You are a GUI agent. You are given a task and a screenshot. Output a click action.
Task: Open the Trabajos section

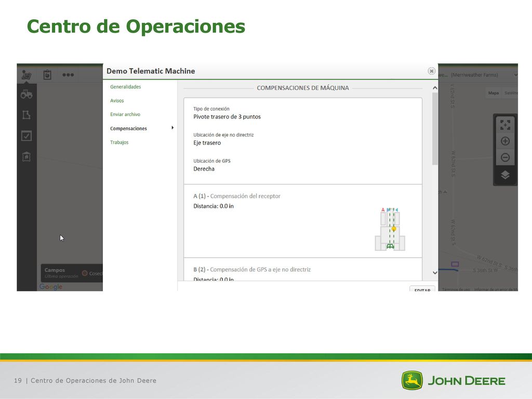pos(119,142)
